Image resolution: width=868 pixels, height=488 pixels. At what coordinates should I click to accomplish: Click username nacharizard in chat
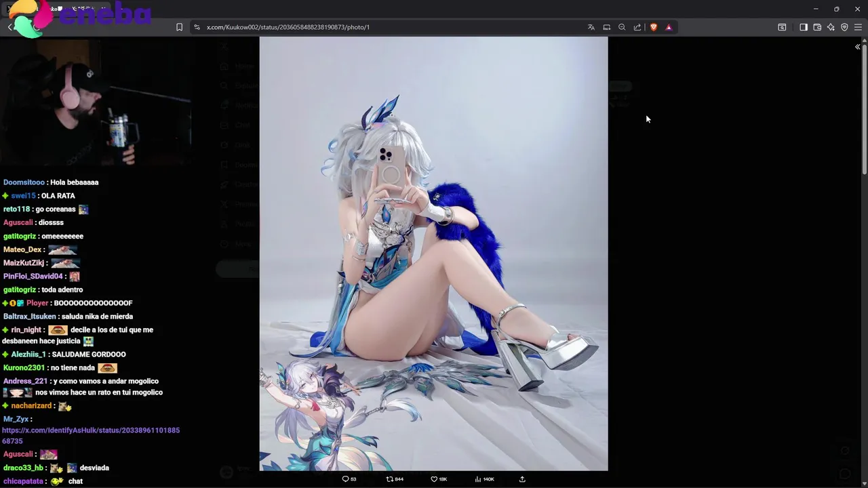click(x=31, y=406)
